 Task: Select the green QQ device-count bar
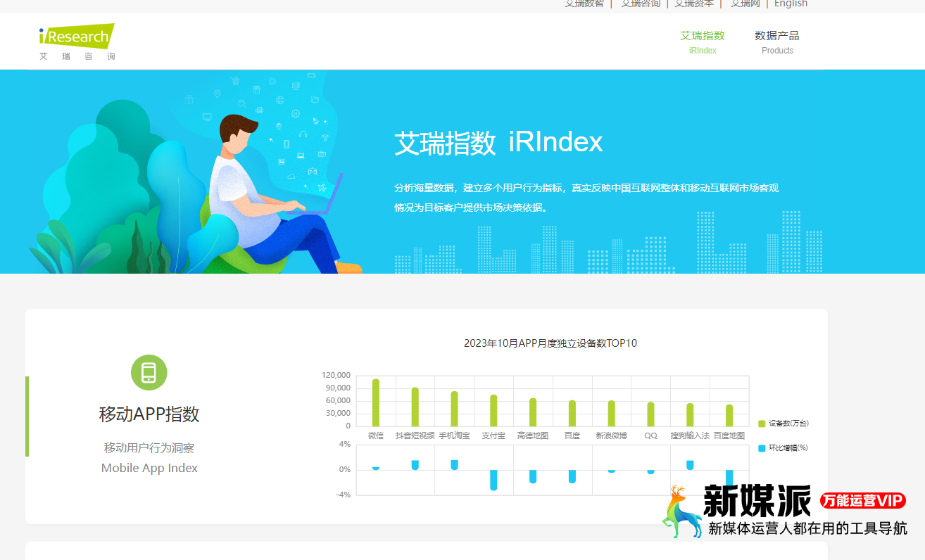(x=650, y=414)
